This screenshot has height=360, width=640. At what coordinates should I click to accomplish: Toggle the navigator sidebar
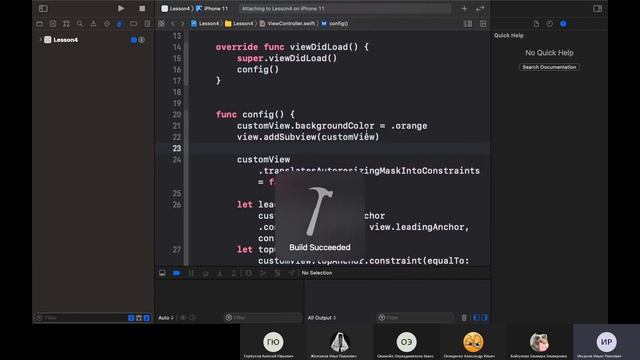[43, 8]
